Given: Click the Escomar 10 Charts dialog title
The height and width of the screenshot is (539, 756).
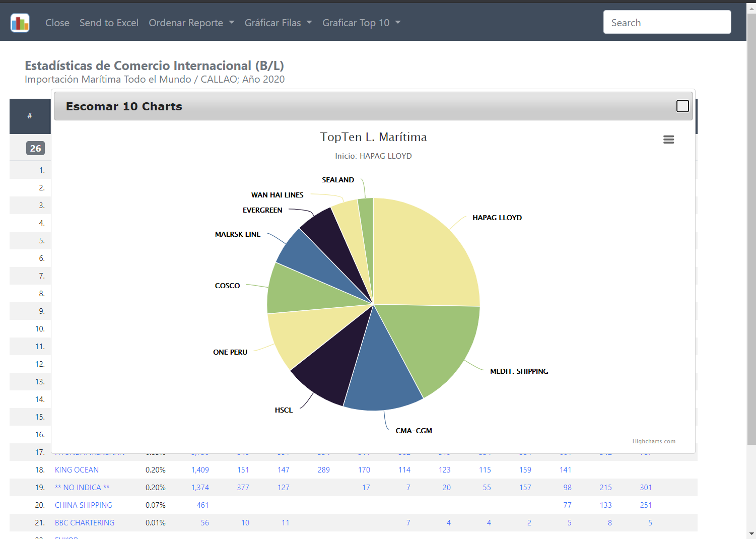Looking at the screenshot, I should [x=124, y=106].
